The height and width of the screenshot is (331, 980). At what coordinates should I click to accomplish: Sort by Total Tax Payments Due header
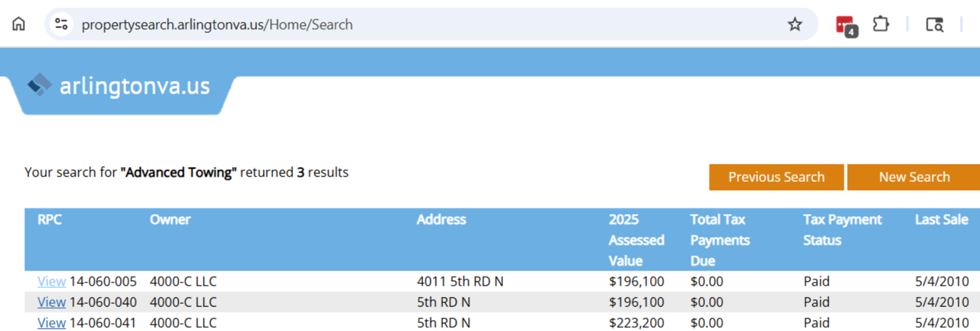(719, 240)
